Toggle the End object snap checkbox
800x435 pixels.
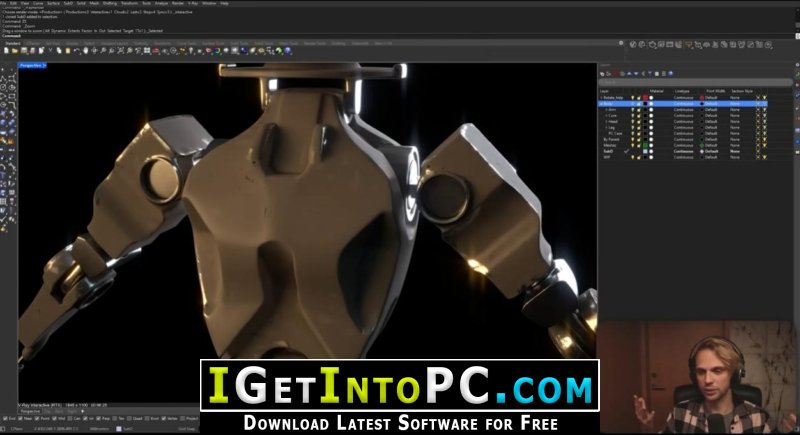coord(5,419)
